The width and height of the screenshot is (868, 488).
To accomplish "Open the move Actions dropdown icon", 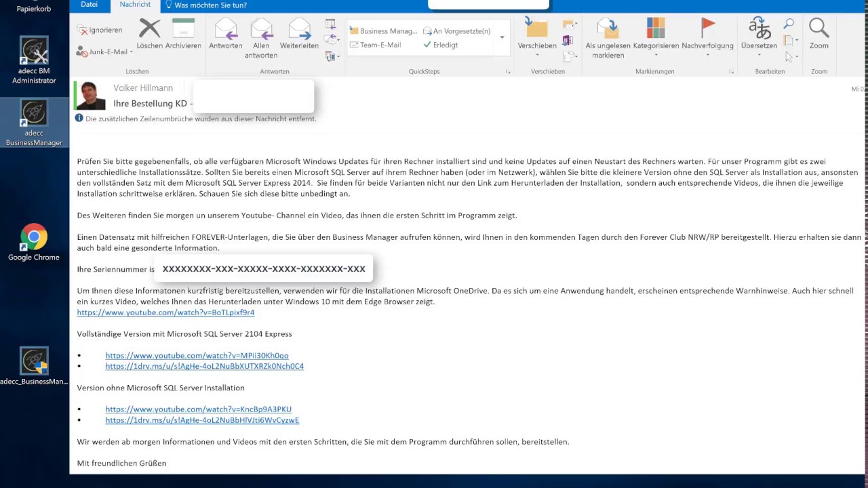I will (570, 56).
